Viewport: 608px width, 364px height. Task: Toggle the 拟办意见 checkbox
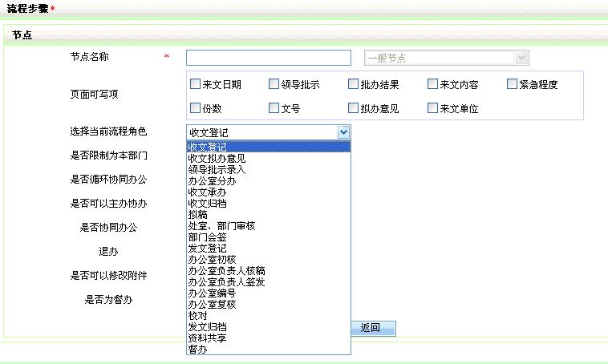(x=353, y=107)
